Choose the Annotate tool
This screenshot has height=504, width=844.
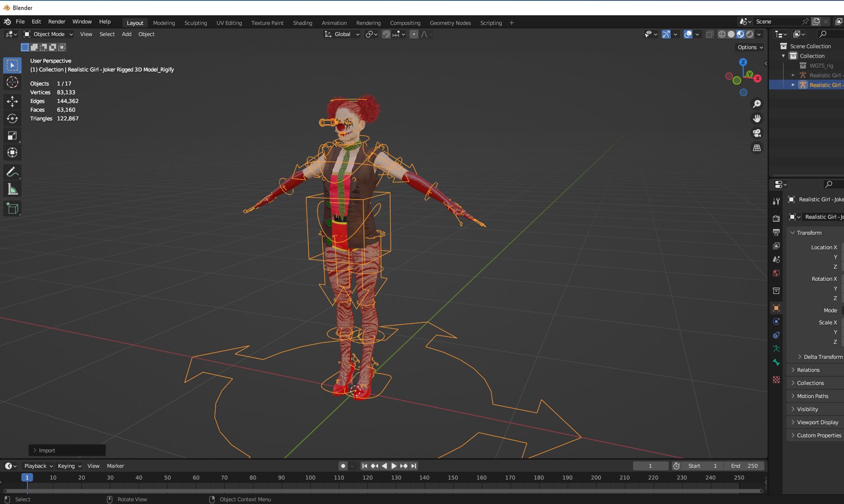[12, 172]
